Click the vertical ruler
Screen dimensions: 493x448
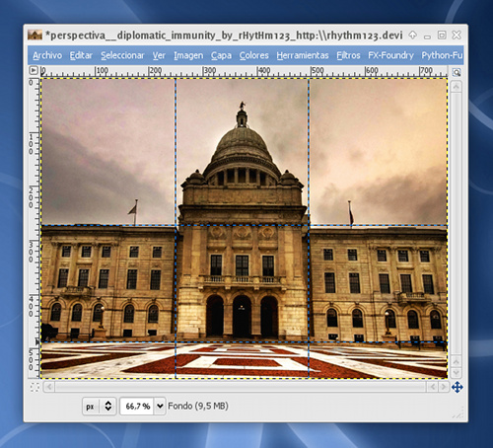click(34, 228)
